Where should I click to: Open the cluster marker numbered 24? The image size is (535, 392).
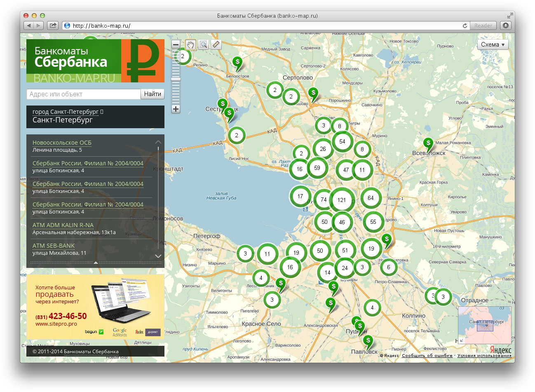(345, 268)
